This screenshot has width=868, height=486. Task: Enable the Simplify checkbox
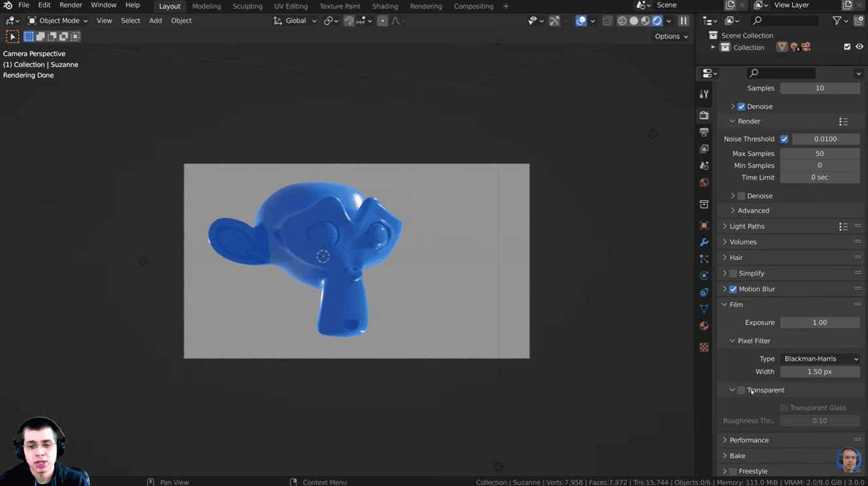733,274
